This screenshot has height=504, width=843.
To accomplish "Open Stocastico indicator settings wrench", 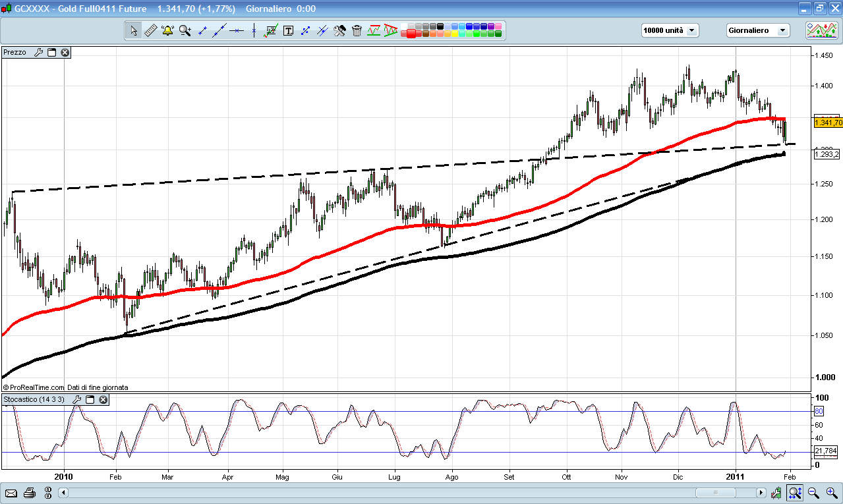I will (x=77, y=400).
